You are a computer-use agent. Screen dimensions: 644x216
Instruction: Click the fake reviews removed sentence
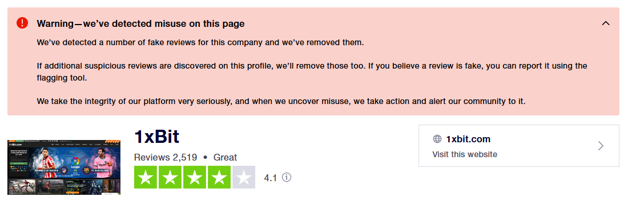200,42
